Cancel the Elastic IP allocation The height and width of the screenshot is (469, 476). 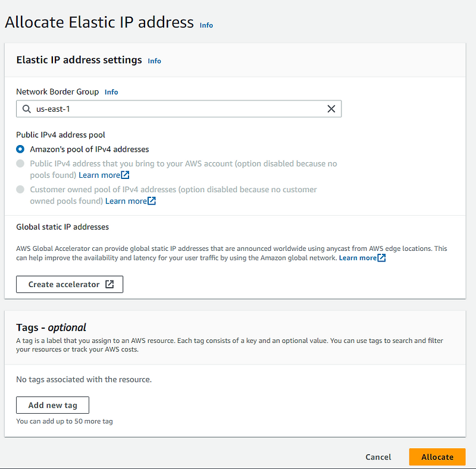(x=378, y=457)
